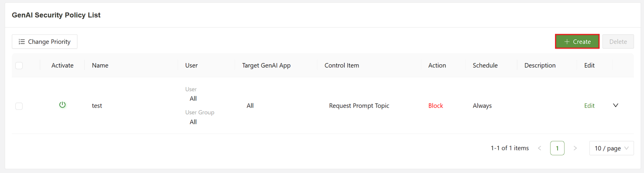Click the Activate column header
Viewport: 644px width, 173px height.
62,65
